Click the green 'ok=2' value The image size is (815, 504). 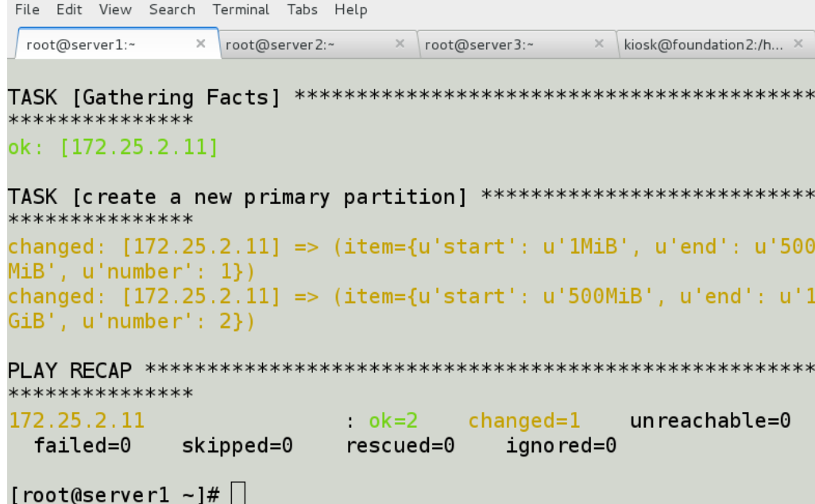tap(393, 421)
